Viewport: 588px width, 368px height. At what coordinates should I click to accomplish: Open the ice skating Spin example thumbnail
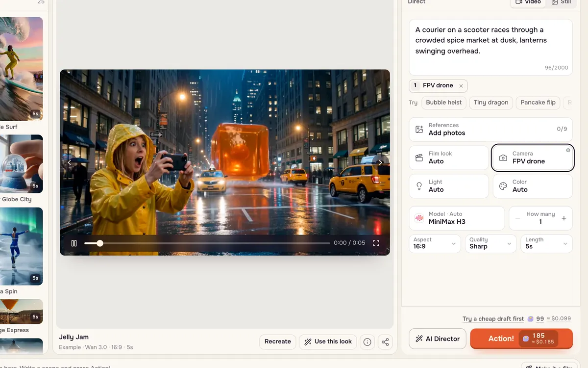(x=22, y=246)
